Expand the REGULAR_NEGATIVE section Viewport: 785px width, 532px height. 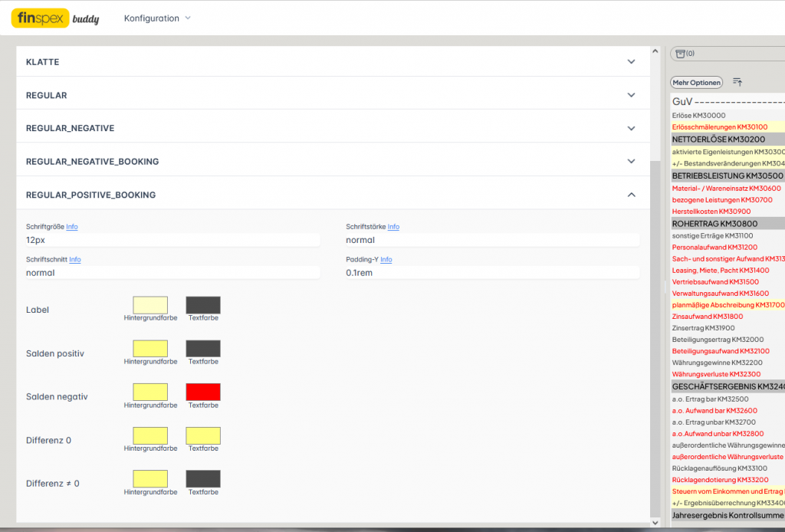click(x=631, y=128)
